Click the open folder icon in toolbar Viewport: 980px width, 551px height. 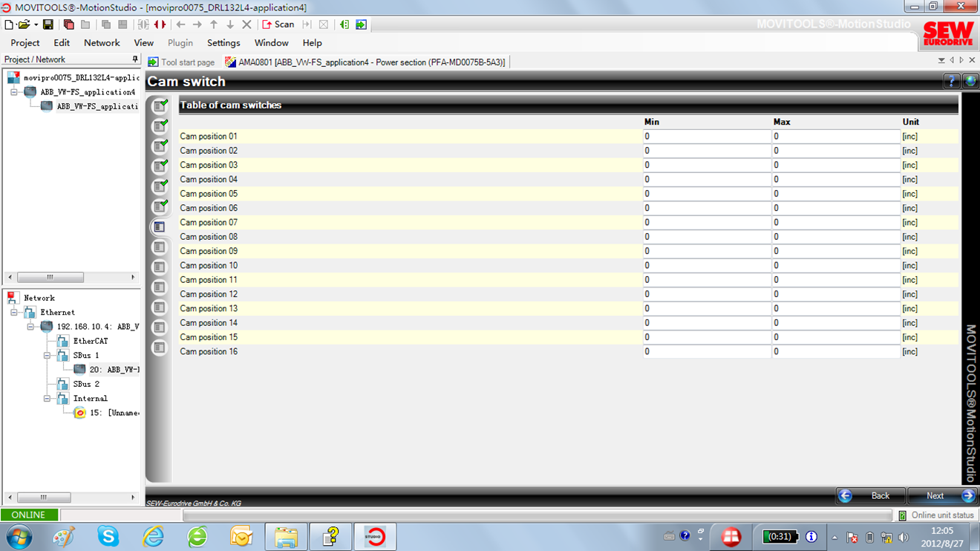24,25
